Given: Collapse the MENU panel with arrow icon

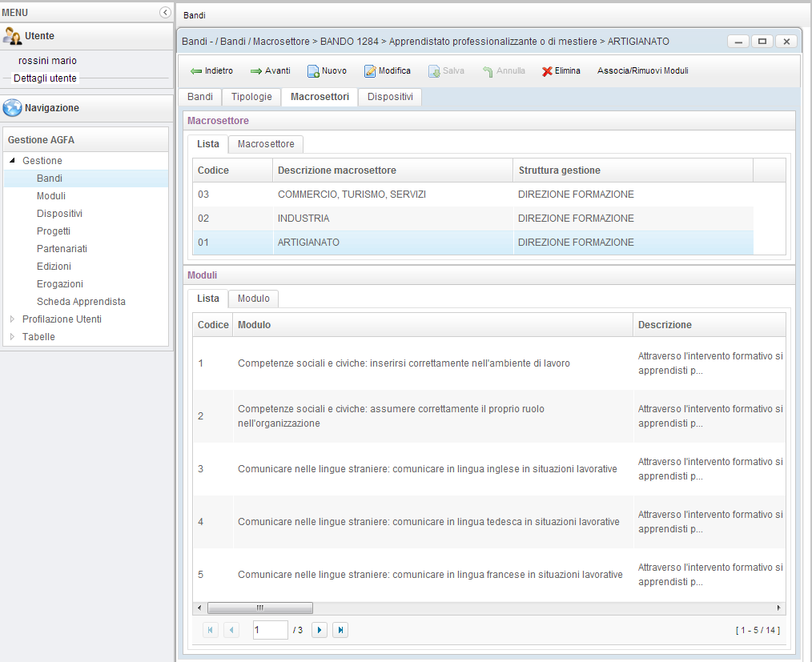Looking at the screenshot, I should 165,12.
